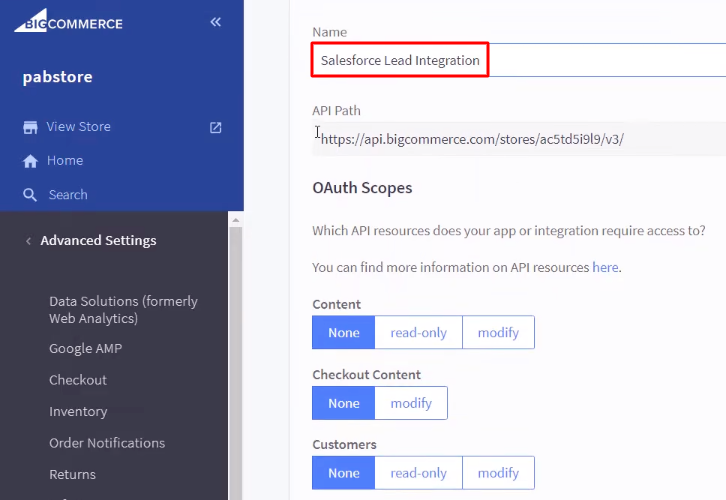Set Checkout Content scope to modify
The height and width of the screenshot is (500, 726).
411,403
